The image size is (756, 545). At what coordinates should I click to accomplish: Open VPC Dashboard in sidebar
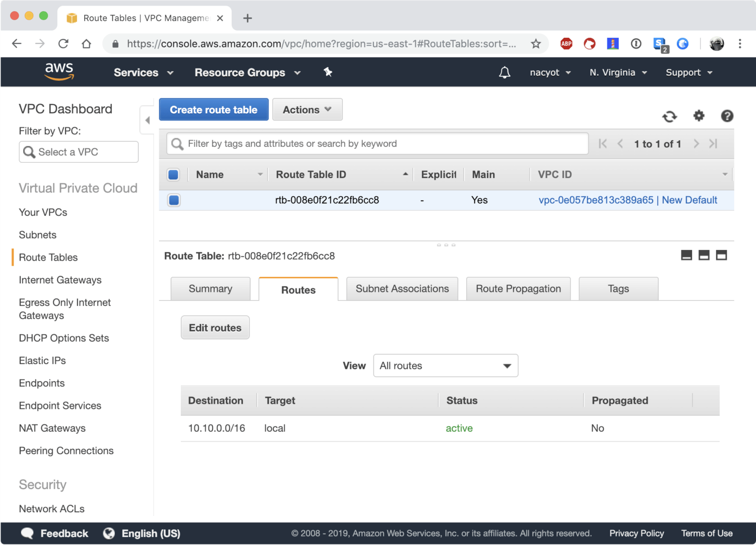[66, 109]
